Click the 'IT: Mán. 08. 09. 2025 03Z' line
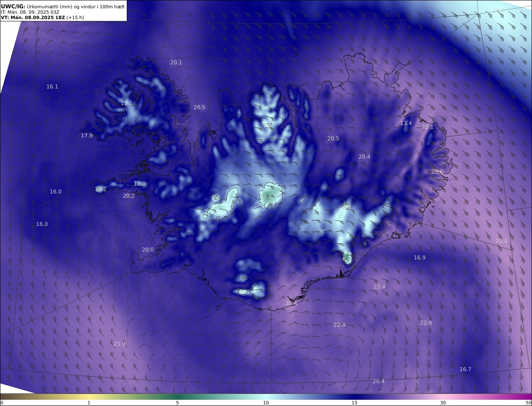The image size is (532, 406). pyautogui.click(x=30, y=12)
